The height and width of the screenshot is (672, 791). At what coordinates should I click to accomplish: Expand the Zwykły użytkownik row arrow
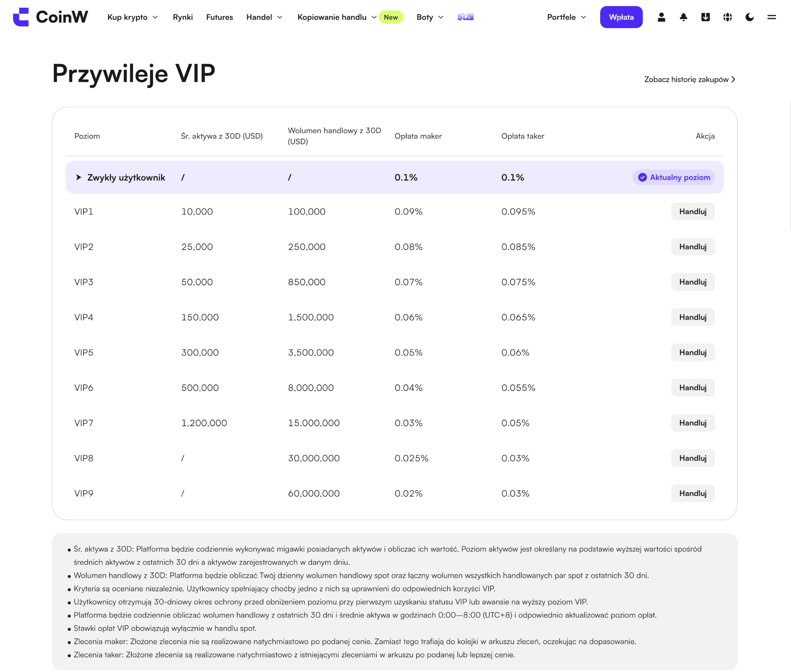click(x=79, y=177)
